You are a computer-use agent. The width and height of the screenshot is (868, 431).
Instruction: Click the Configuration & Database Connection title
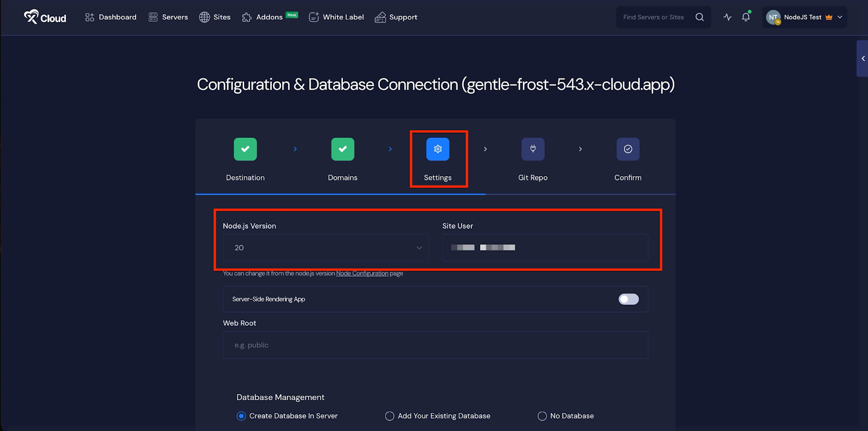coord(436,85)
